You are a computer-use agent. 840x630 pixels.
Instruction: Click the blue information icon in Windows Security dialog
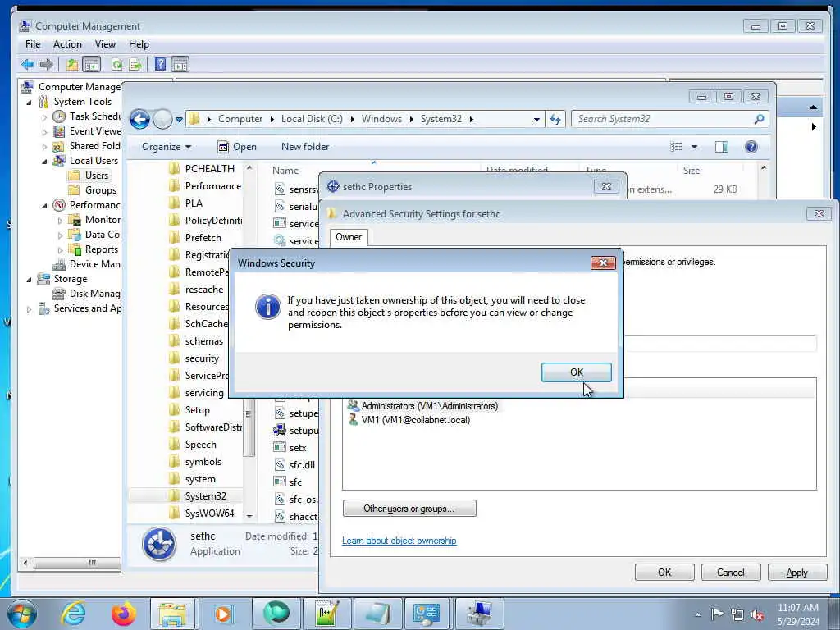coord(268,307)
